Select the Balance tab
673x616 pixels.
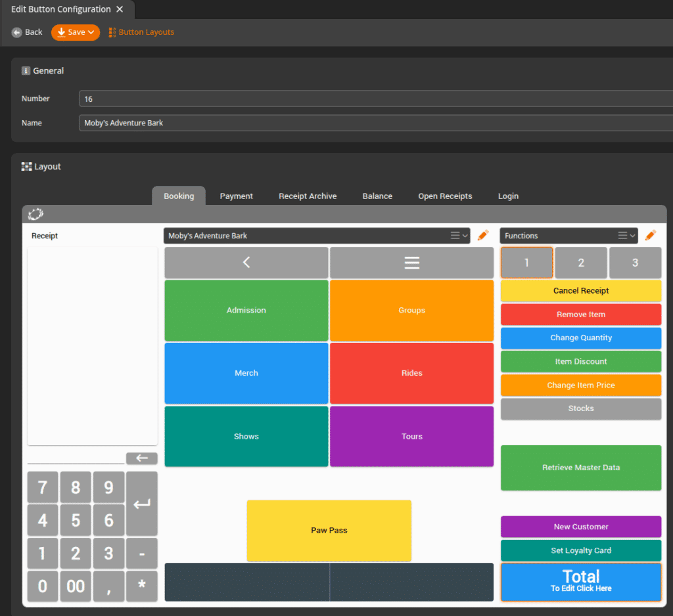click(377, 196)
